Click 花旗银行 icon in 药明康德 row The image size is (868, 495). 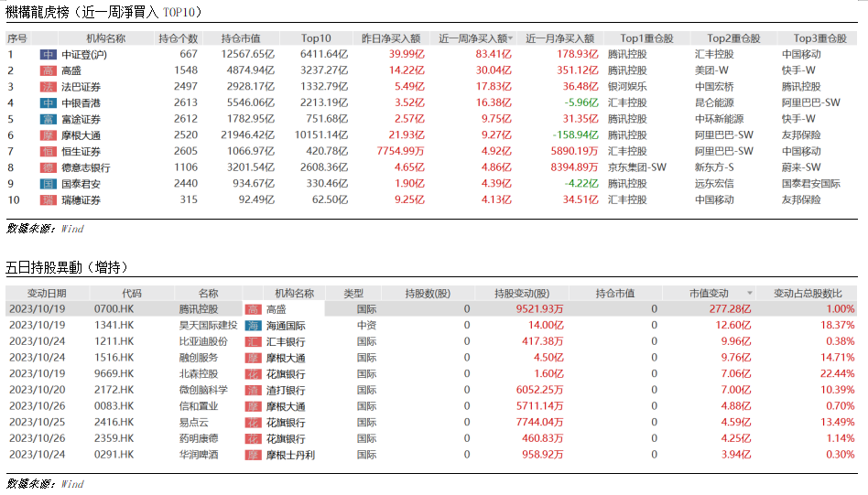coord(253,439)
